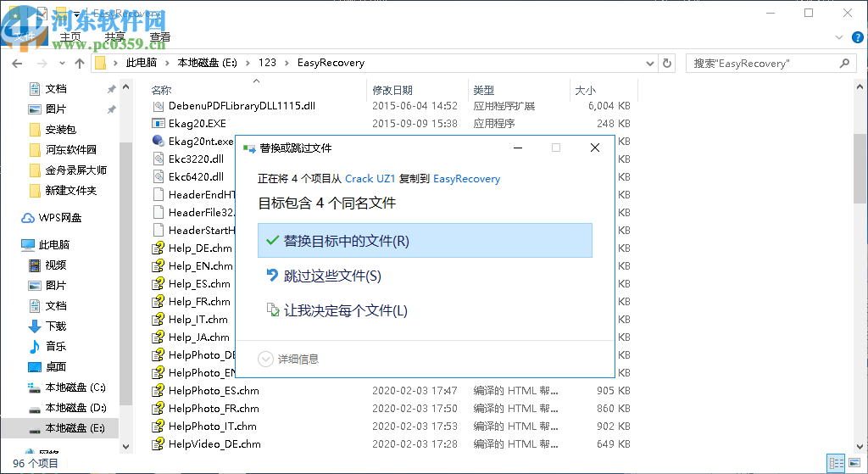The height and width of the screenshot is (474, 868).
Task: Select 此电脑 in the address breadcrumb
Action: pos(142,63)
